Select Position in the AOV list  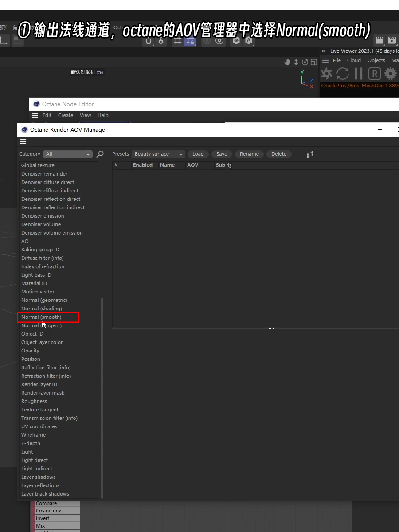point(31,359)
